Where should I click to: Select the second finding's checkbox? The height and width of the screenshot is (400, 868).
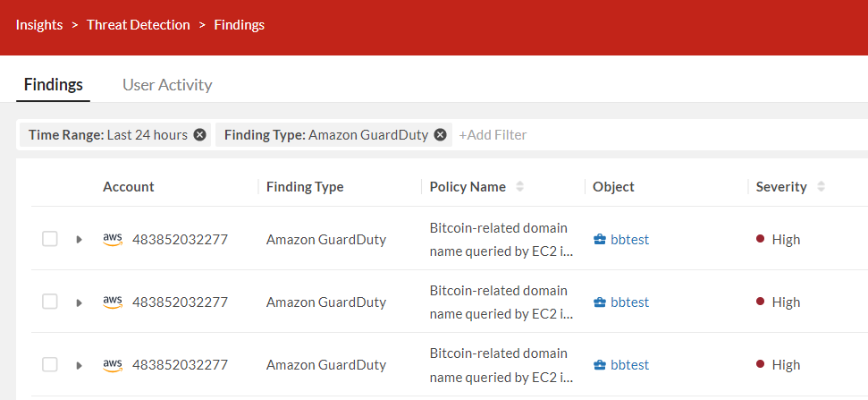click(x=50, y=302)
